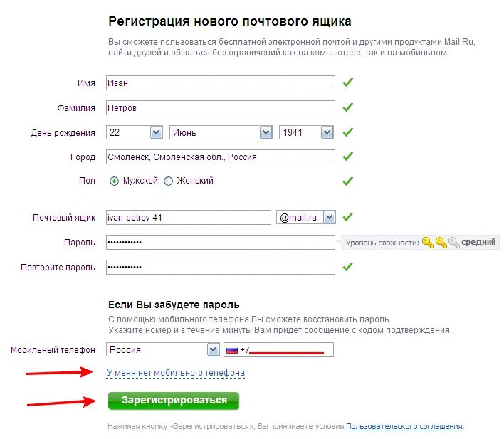
Task: Click the green checkmark beside the mailbox domain
Action: tap(348, 217)
